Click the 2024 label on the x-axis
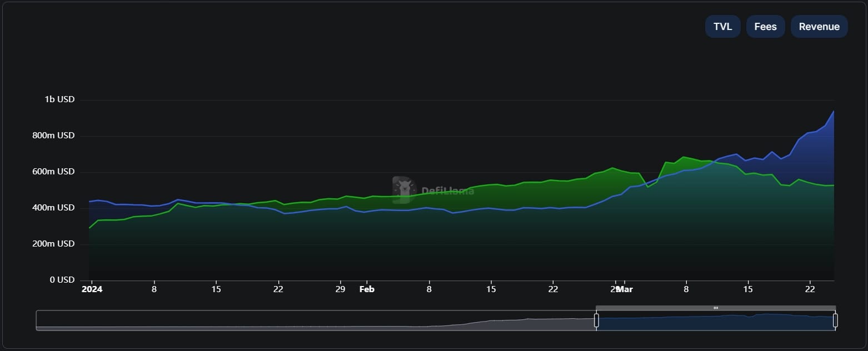The image size is (868, 351). (x=92, y=289)
